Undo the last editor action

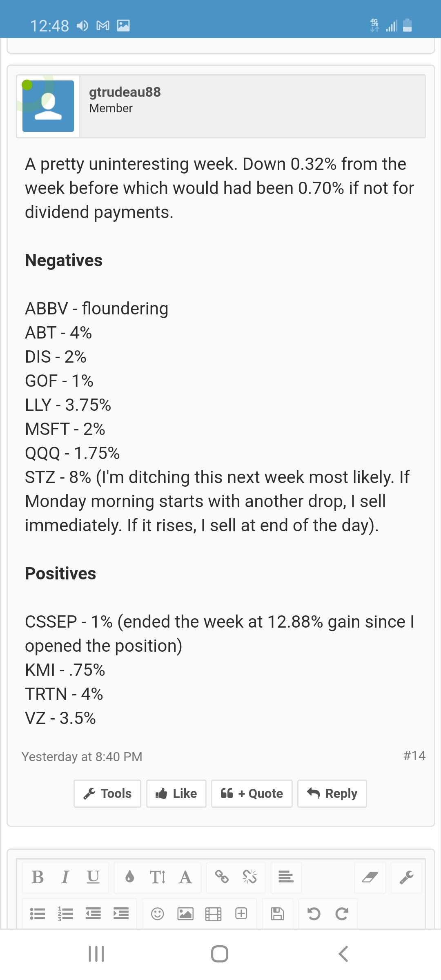click(x=314, y=913)
